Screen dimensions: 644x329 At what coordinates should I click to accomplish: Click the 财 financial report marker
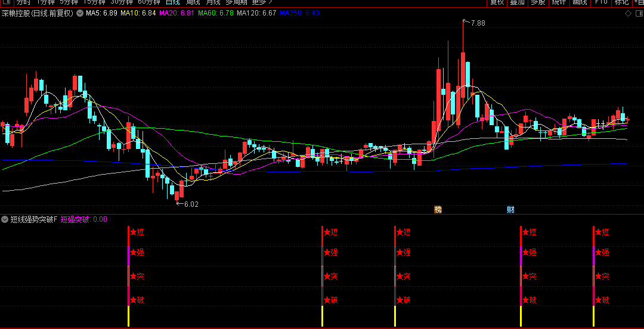pyautogui.click(x=510, y=209)
